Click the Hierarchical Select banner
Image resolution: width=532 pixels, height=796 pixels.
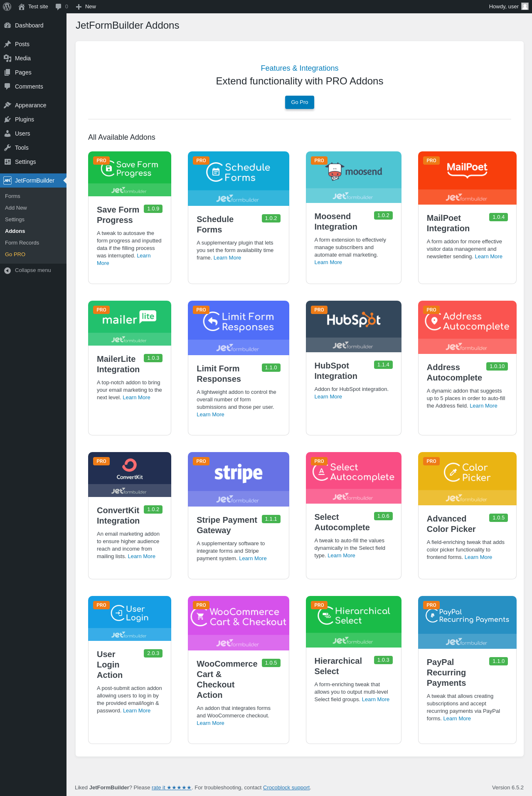(354, 622)
